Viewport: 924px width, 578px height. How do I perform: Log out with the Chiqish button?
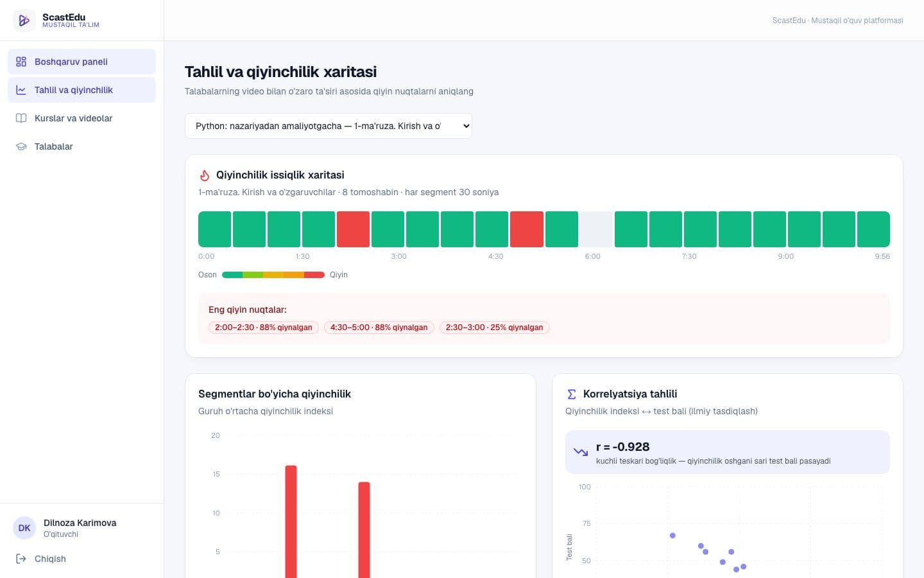[81, 559]
